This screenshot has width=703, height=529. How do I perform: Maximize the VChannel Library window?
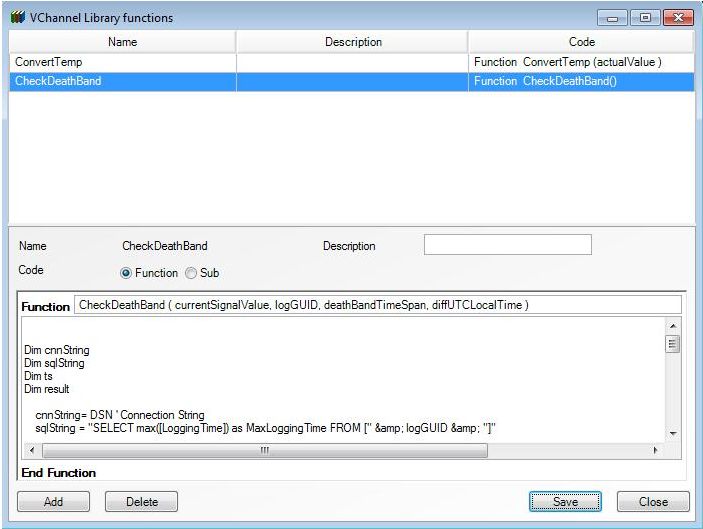(644, 17)
